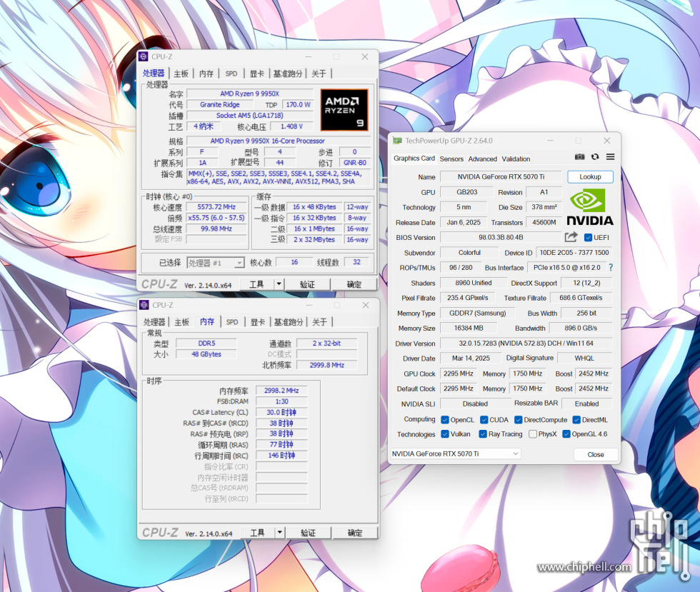Switch to 处理器 tab in bottom CPU-Z
This screenshot has height=592, width=700.
point(154,322)
